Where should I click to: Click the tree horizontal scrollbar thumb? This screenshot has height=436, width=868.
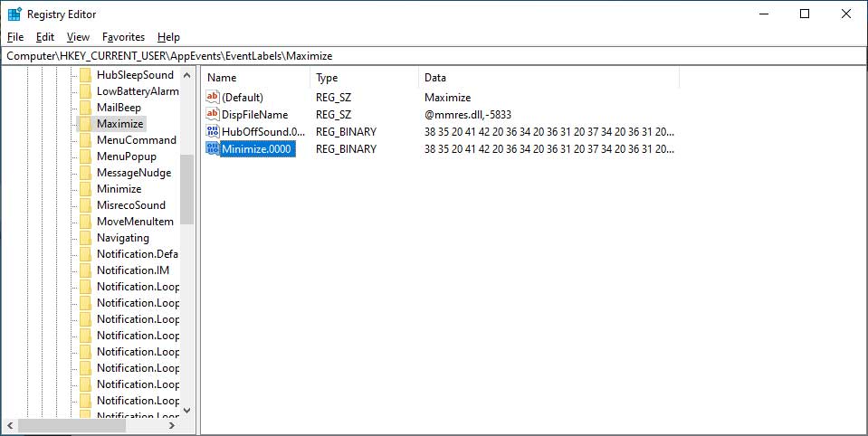pos(72,425)
